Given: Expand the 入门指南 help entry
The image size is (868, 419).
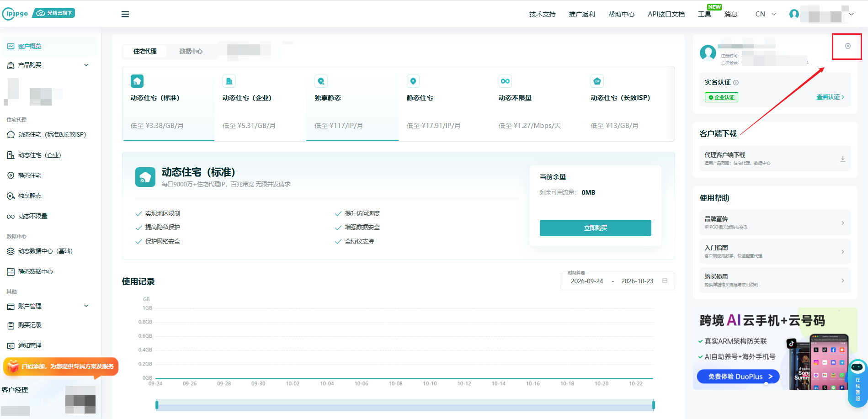Looking at the screenshot, I should pos(775,251).
